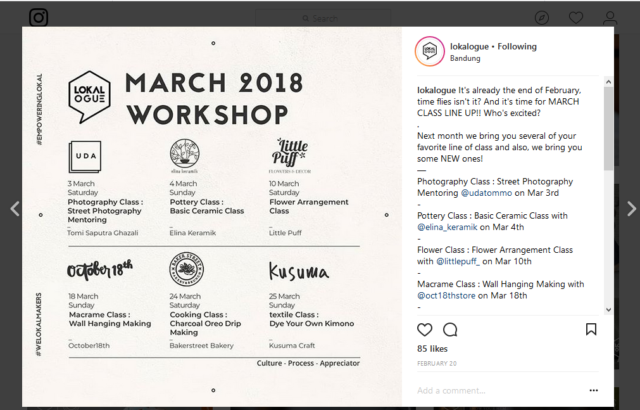640x410 pixels.
Task: Click the Baker Street round logo
Action: [x=187, y=269]
